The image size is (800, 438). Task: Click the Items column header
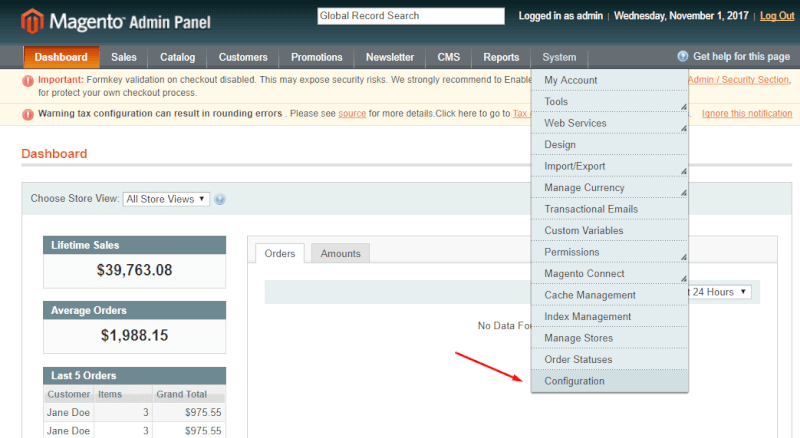pyautogui.click(x=123, y=394)
